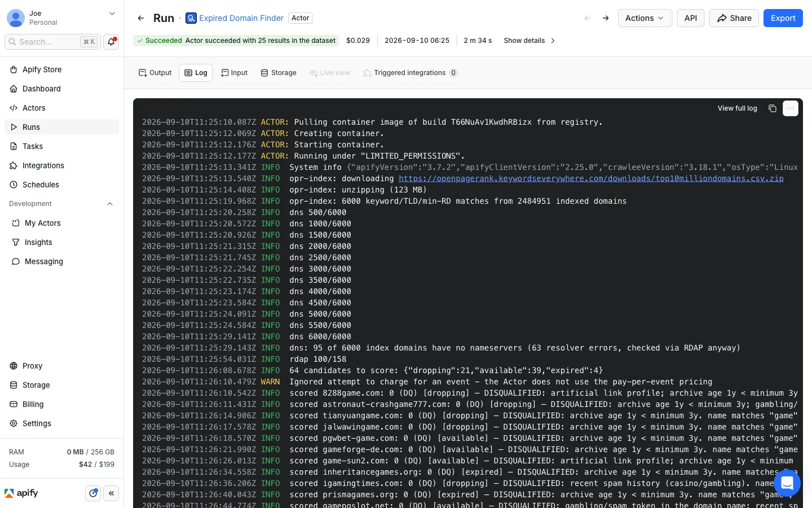The image size is (812, 508).
Task: Select the Log tab
Action: click(196, 73)
